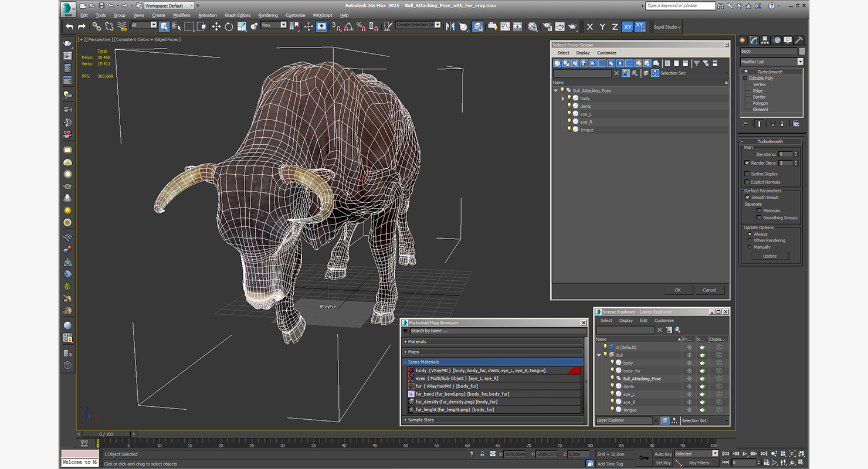Check Separate by Smoothing Groups checkbox
Viewport: 868px width, 469px height.
(759, 217)
